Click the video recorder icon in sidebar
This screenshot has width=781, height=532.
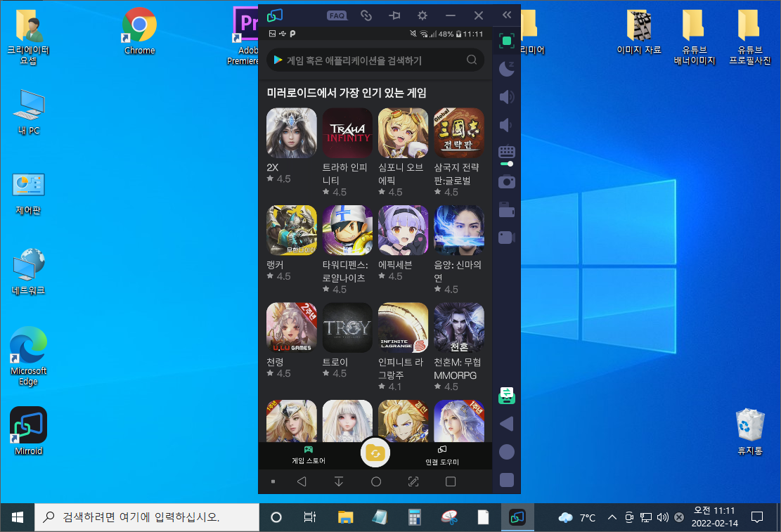point(507,238)
